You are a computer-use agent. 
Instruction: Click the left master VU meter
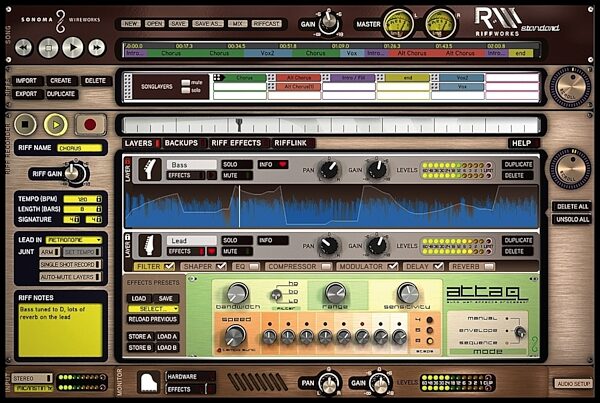pyautogui.click(x=398, y=24)
